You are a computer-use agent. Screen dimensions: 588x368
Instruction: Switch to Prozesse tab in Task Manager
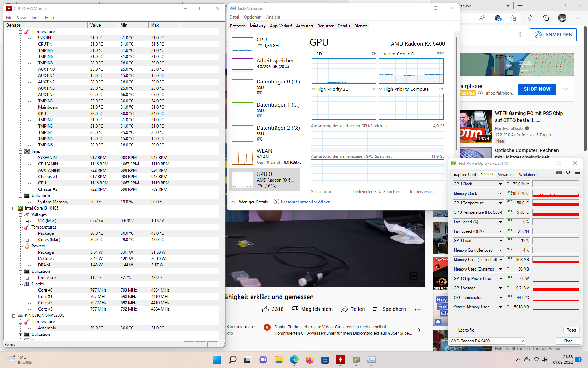(x=238, y=26)
